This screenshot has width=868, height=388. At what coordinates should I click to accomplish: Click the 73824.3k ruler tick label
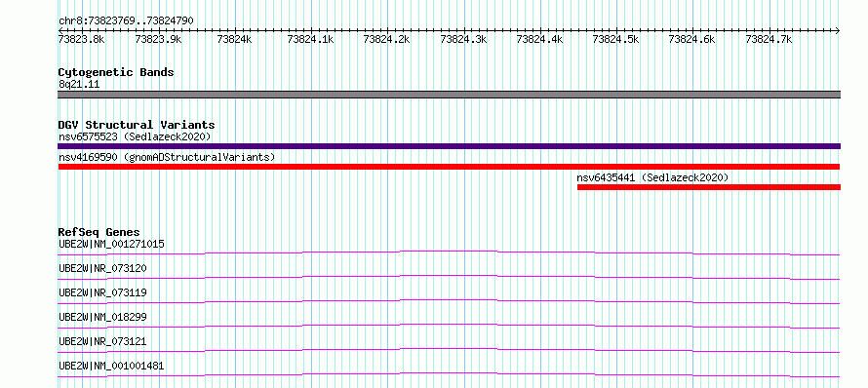[463, 39]
